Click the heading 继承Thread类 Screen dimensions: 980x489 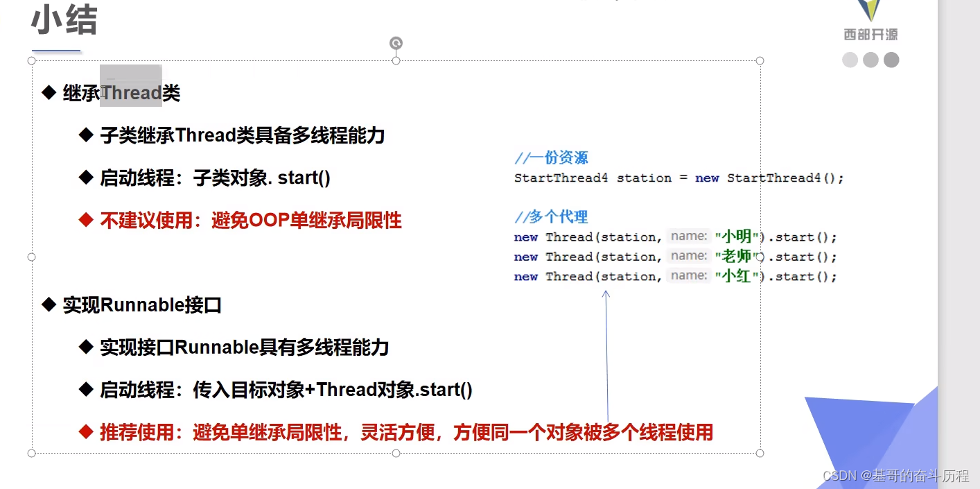(121, 93)
